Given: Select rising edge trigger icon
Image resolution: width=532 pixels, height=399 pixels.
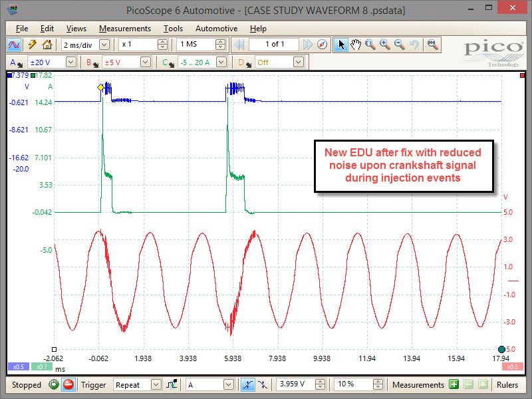Looking at the screenshot, I should [x=247, y=384].
